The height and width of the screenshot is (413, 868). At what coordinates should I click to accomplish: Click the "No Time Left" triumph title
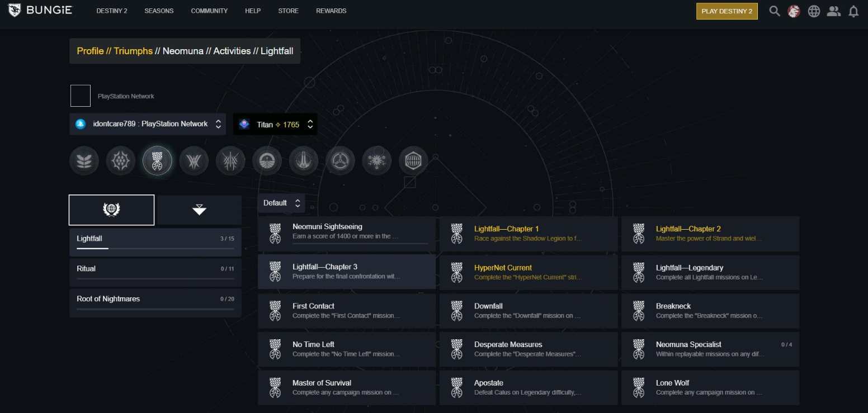(313, 345)
